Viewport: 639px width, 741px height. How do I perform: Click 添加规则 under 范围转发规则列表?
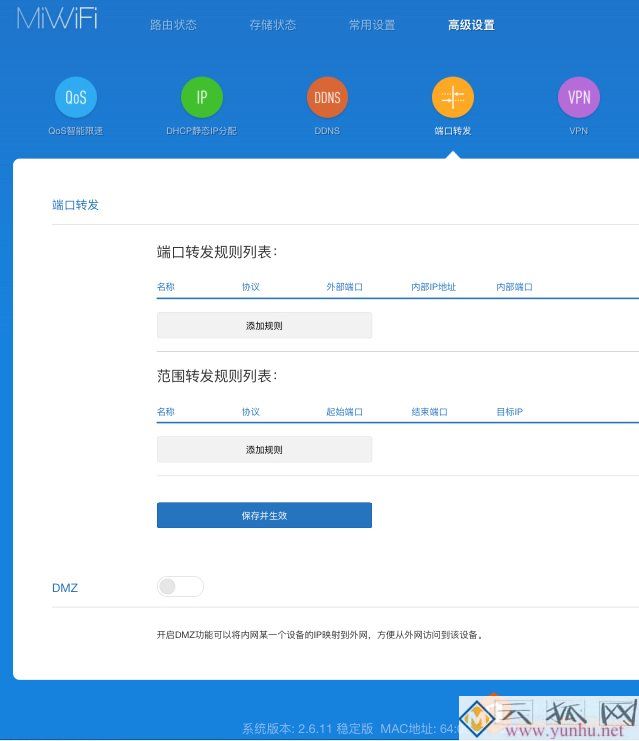click(x=264, y=449)
